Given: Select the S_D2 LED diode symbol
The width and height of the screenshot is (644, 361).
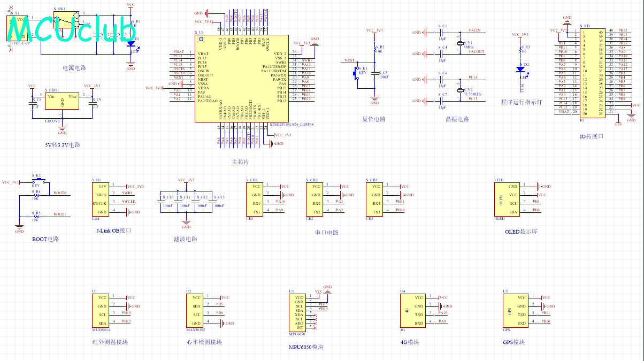Looking at the screenshot, I should (520, 68).
